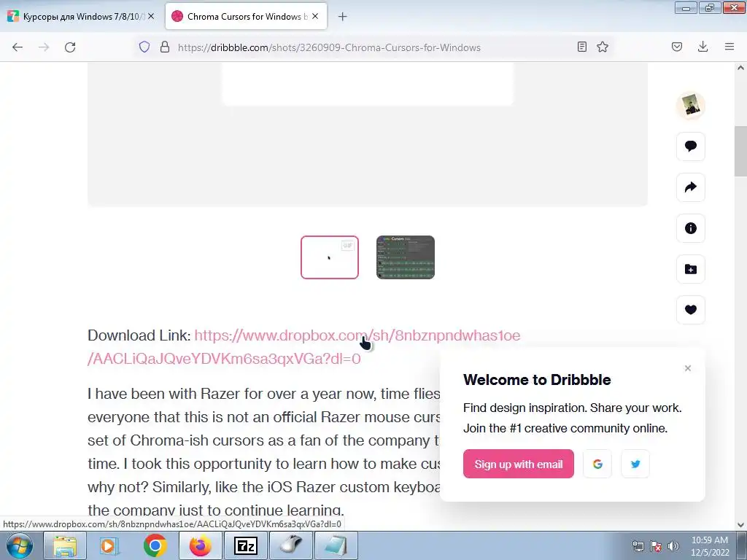Select the Chroma Cursors for Windows tab
Screen dimensions: 747x560
[x=247, y=16]
